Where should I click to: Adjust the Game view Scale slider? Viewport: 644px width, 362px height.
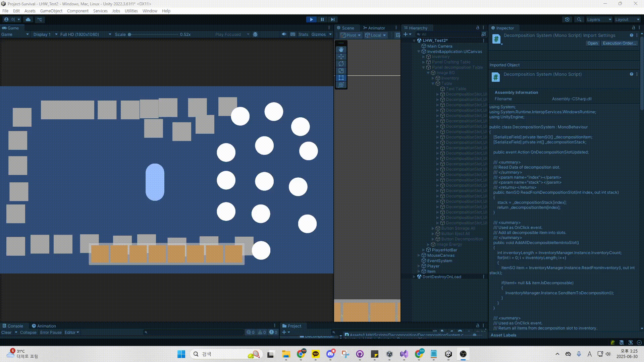click(129, 34)
